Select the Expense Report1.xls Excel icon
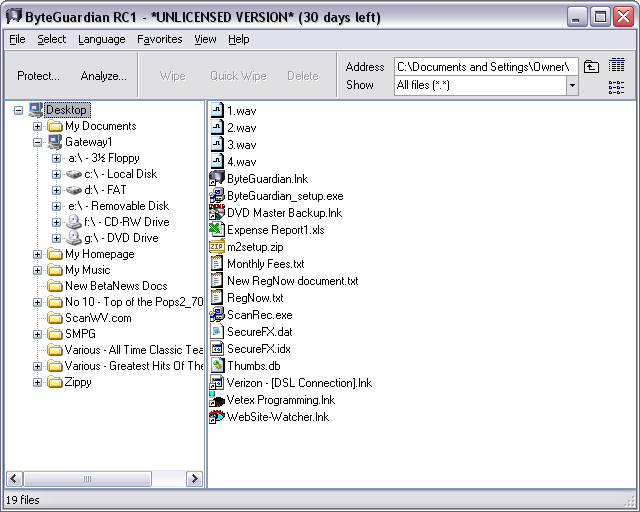640x512 pixels. pyautogui.click(x=217, y=230)
